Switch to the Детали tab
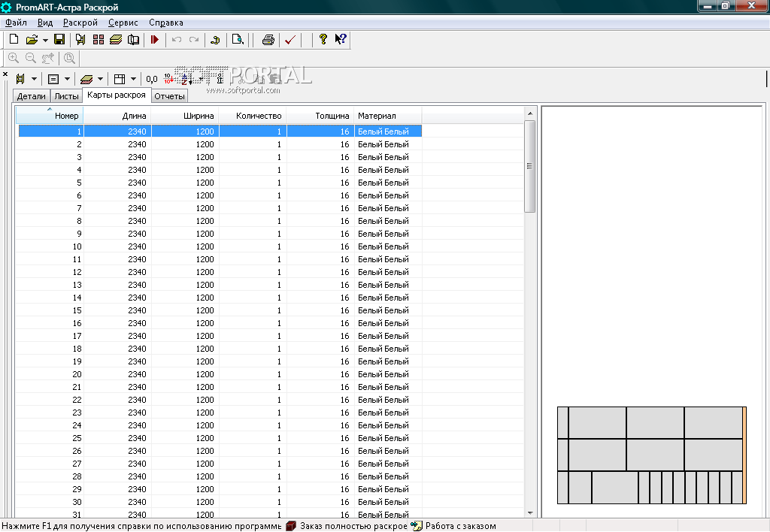Viewport: 770px width, 532px height. coord(32,96)
